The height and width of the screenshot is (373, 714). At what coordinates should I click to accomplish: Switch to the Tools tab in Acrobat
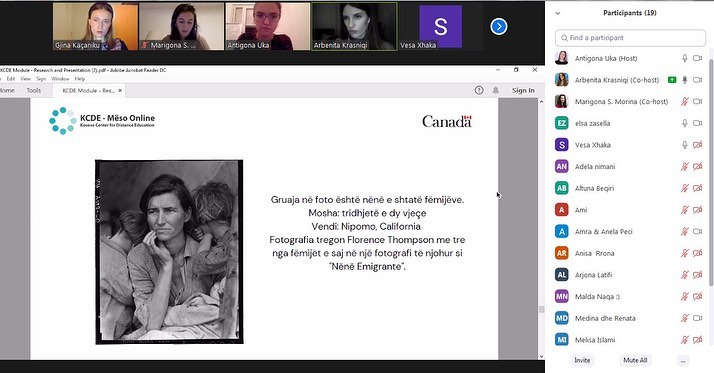(34, 90)
